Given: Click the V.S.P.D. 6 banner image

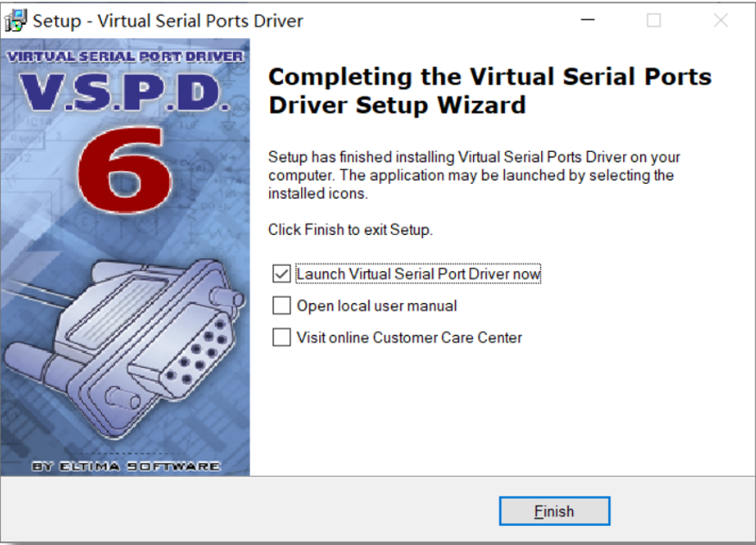Looking at the screenshot, I should [x=125, y=257].
